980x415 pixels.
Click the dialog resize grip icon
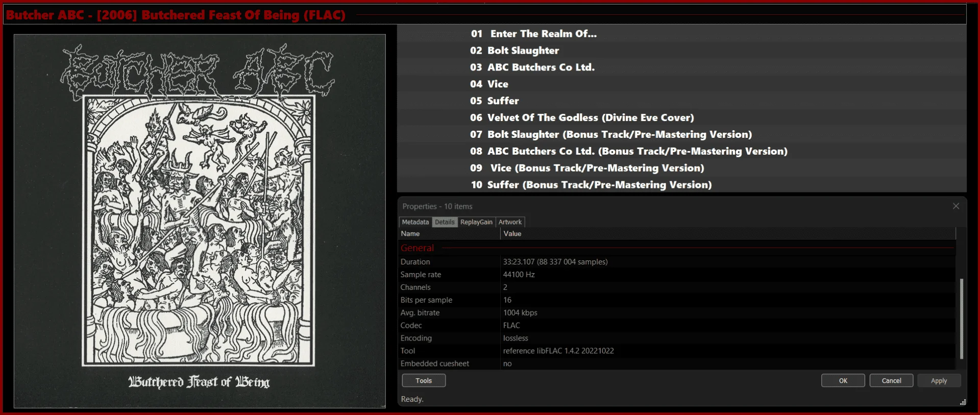tap(963, 402)
